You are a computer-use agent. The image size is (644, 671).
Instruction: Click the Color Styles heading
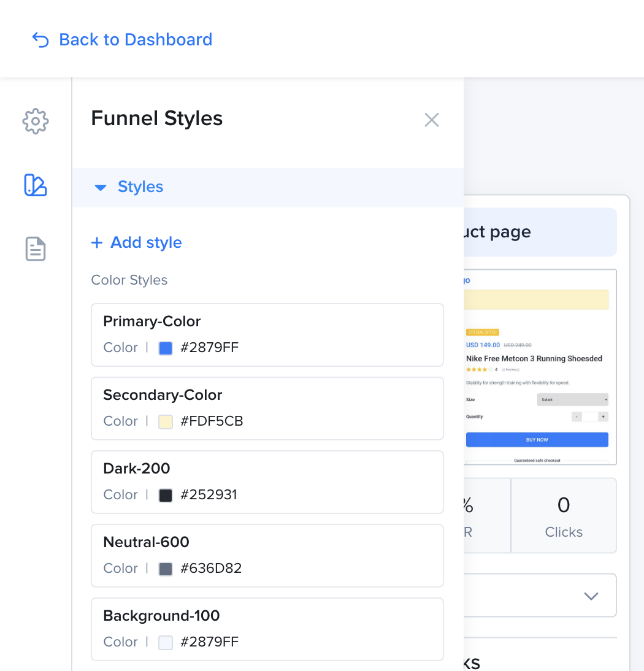click(129, 280)
